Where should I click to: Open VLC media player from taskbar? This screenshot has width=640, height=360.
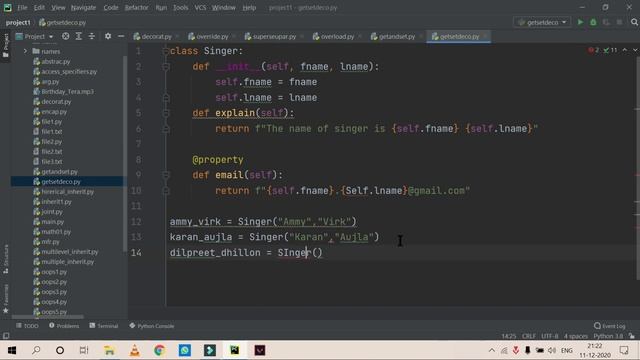134,350
